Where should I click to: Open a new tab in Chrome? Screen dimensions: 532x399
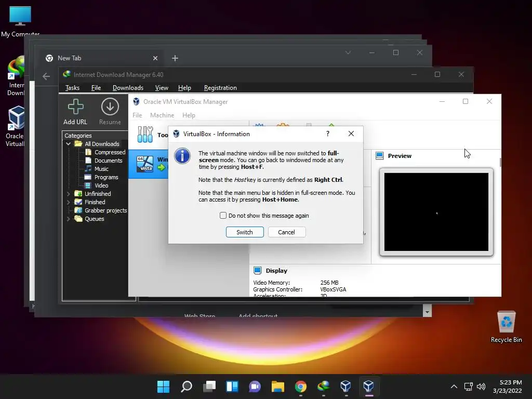point(175,58)
